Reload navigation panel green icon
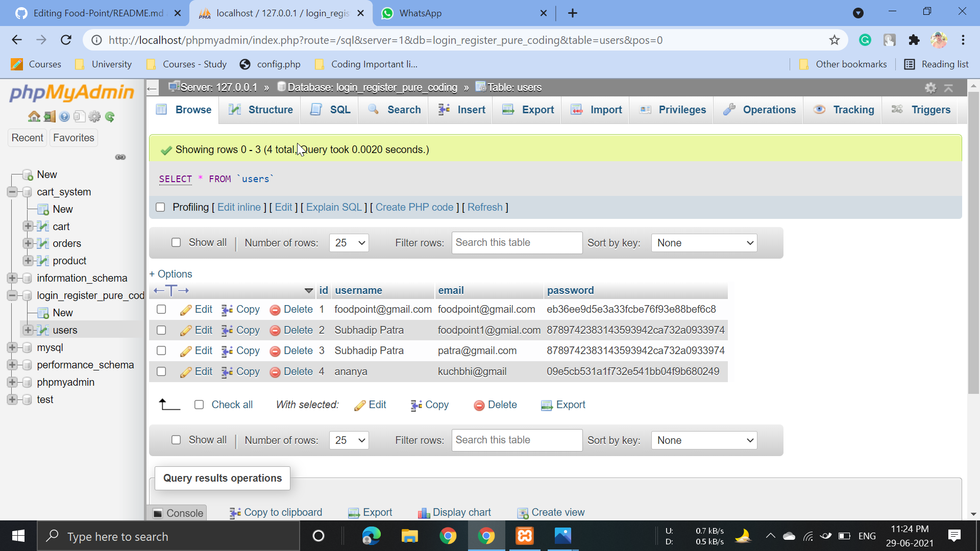The height and width of the screenshot is (551, 980). click(x=110, y=117)
